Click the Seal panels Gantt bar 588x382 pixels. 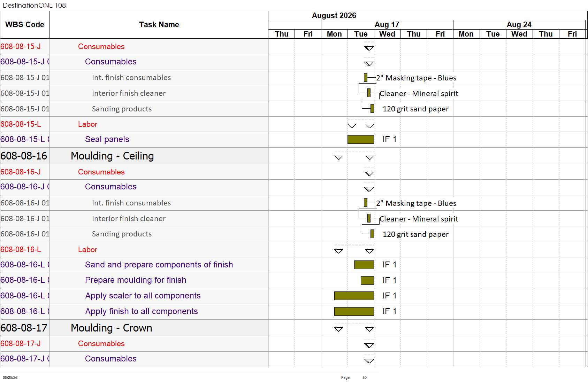coord(361,139)
